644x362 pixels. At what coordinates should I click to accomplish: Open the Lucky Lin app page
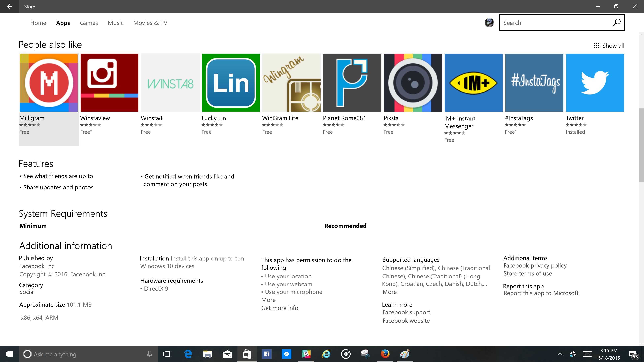(x=230, y=83)
